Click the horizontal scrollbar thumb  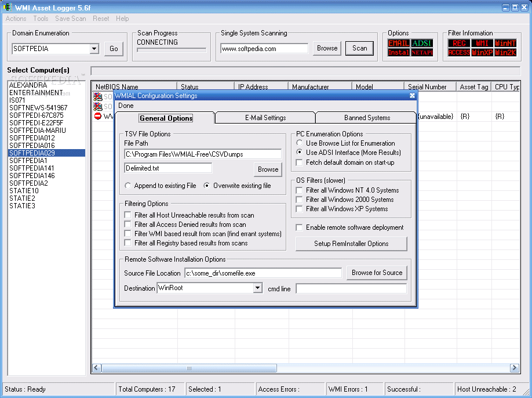(x=189, y=368)
